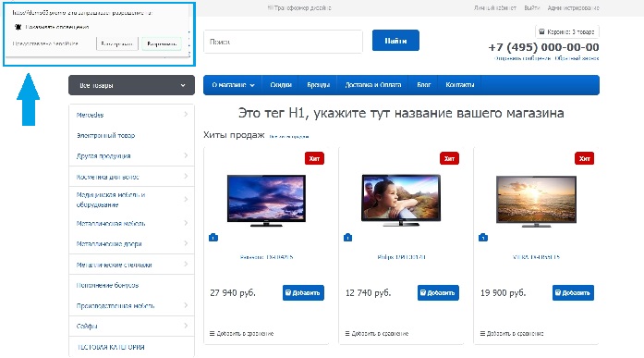
Task: Add the 27 940 руб. TV to cart
Action: (303, 292)
